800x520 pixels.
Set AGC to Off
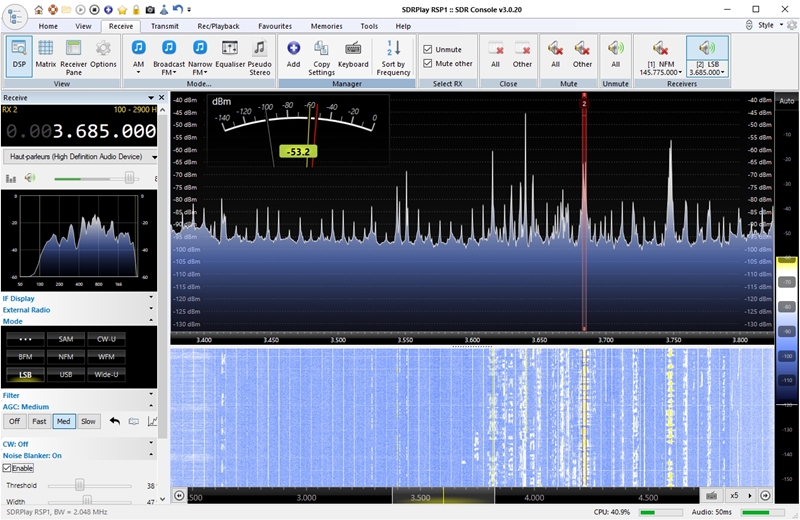(15, 421)
